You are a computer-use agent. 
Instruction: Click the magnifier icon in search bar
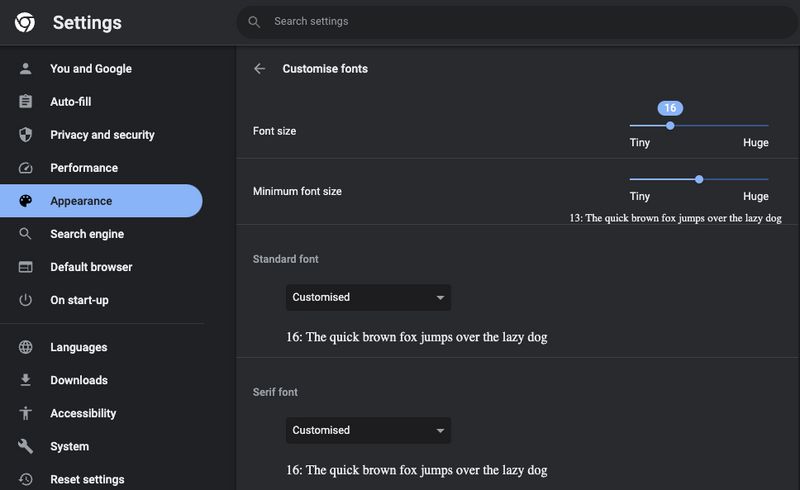(254, 22)
